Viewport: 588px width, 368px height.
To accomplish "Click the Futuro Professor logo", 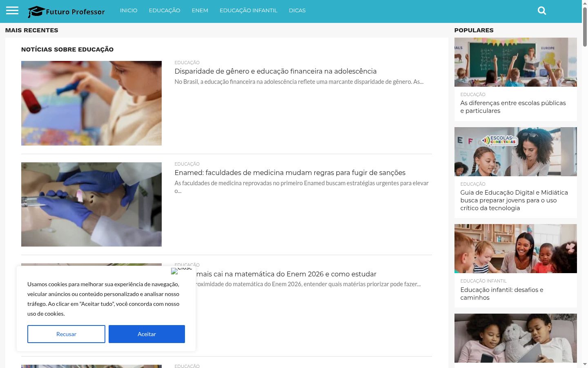I will [66, 11].
